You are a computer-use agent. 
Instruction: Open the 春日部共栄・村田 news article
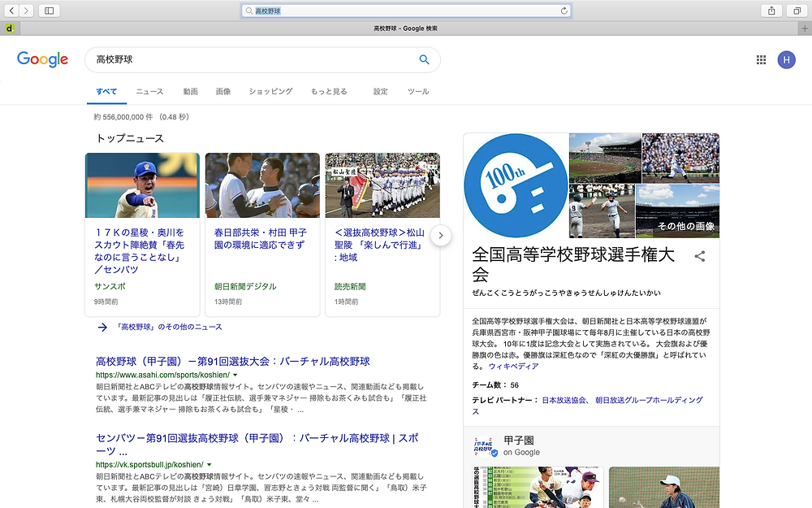(261, 238)
